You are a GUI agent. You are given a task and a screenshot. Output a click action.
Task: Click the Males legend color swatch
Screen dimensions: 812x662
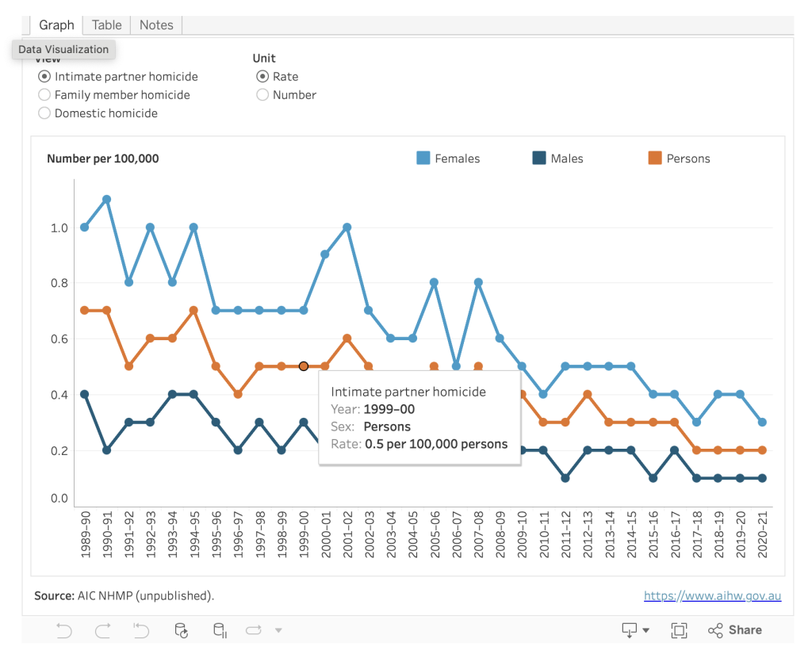(x=539, y=159)
